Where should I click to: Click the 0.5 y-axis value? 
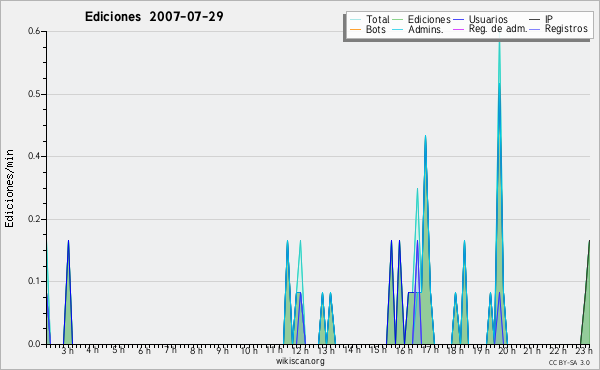(34, 94)
